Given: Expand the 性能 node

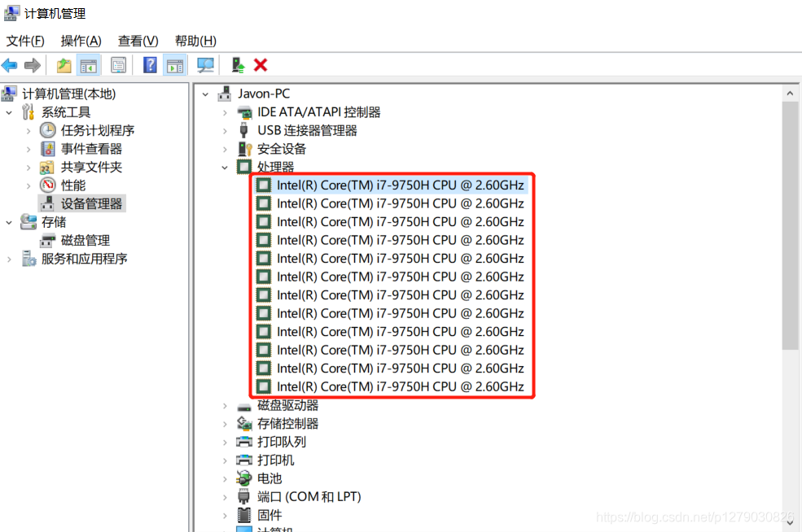Looking at the screenshot, I should tap(28, 185).
